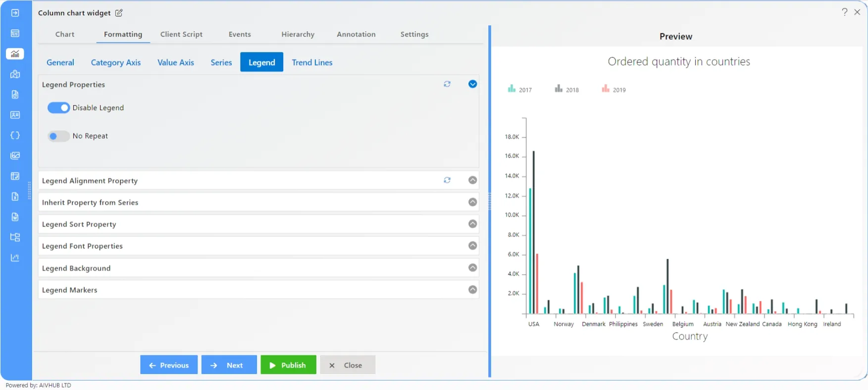868x390 pixels.
Task: Open the Excel file icon in sidebar
Action: click(x=15, y=197)
